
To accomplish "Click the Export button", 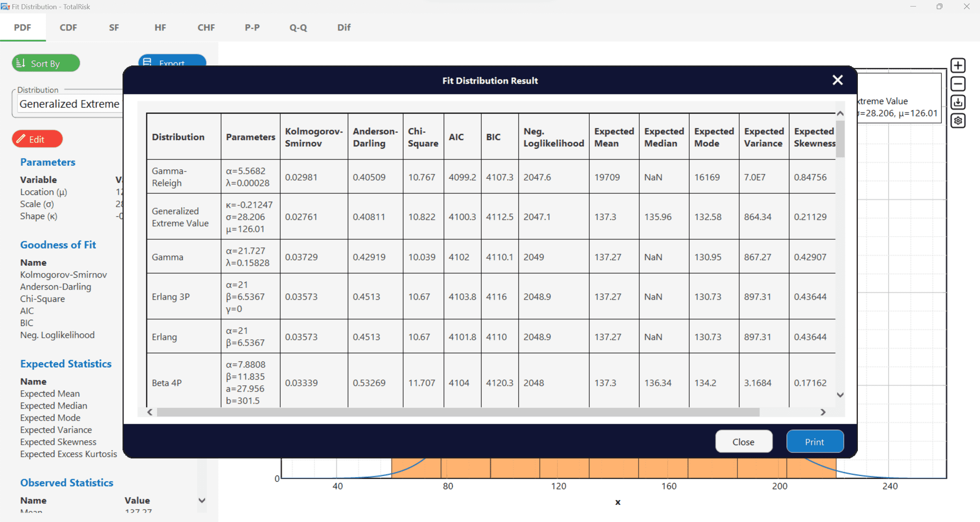I will click(x=172, y=61).
